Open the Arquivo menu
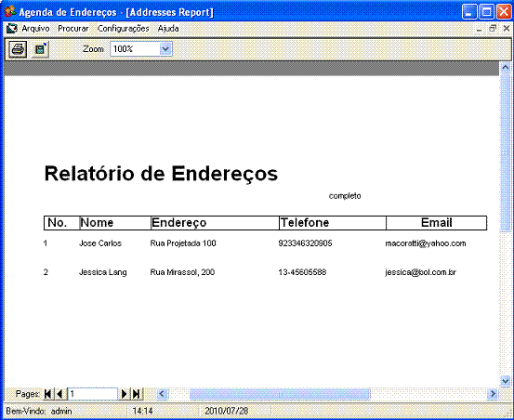 pyautogui.click(x=35, y=29)
